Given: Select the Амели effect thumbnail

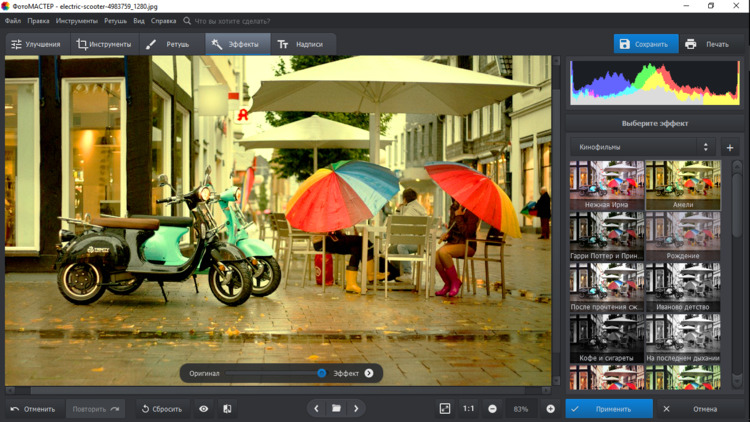Looking at the screenshot, I should point(683,184).
